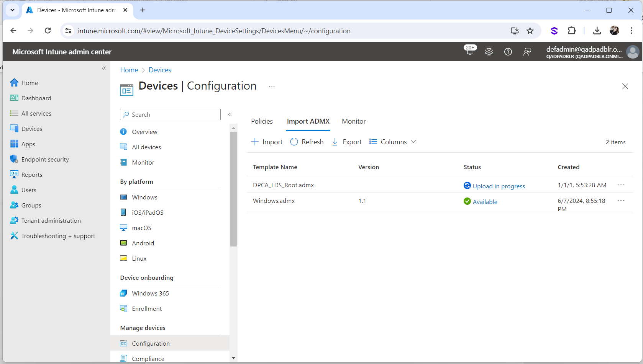Open Compliance under Manage devices
Viewport: 643px width, 364px height.
[148, 359]
